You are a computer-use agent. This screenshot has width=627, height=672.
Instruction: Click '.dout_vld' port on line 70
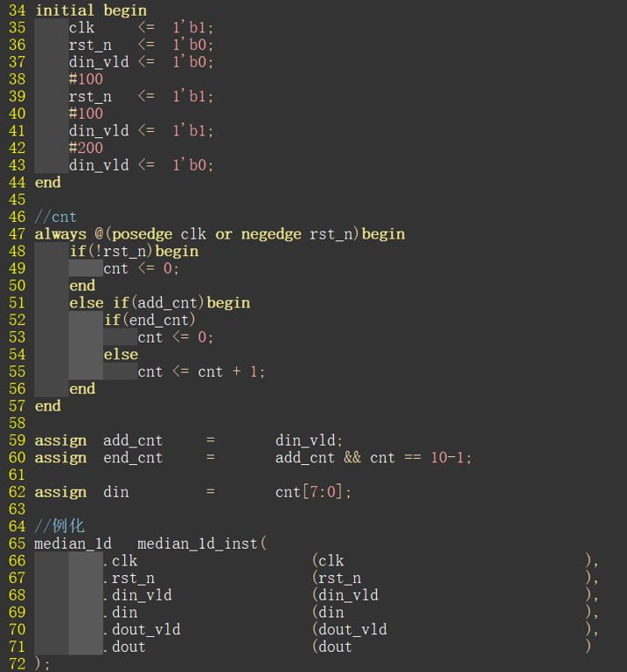click(142, 629)
